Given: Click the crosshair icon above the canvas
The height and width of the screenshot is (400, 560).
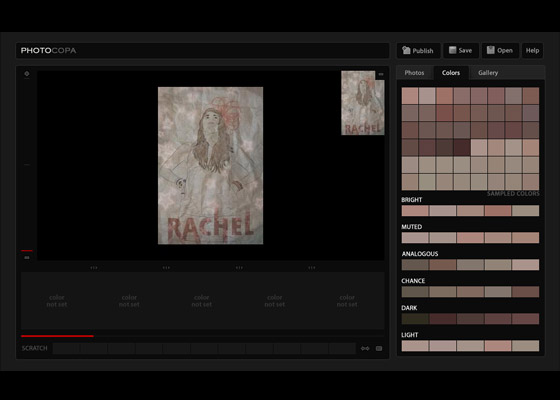Looking at the screenshot, I should click(27, 74).
